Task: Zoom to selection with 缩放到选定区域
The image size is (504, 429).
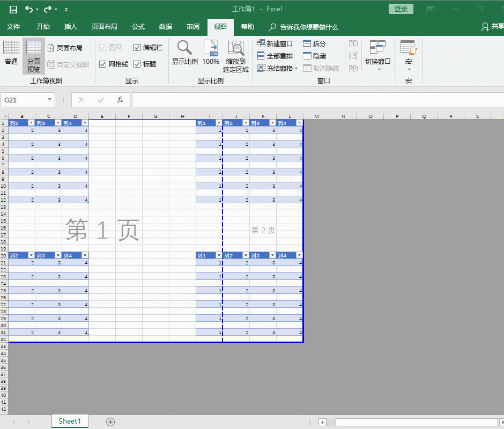Action: coord(235,54)
